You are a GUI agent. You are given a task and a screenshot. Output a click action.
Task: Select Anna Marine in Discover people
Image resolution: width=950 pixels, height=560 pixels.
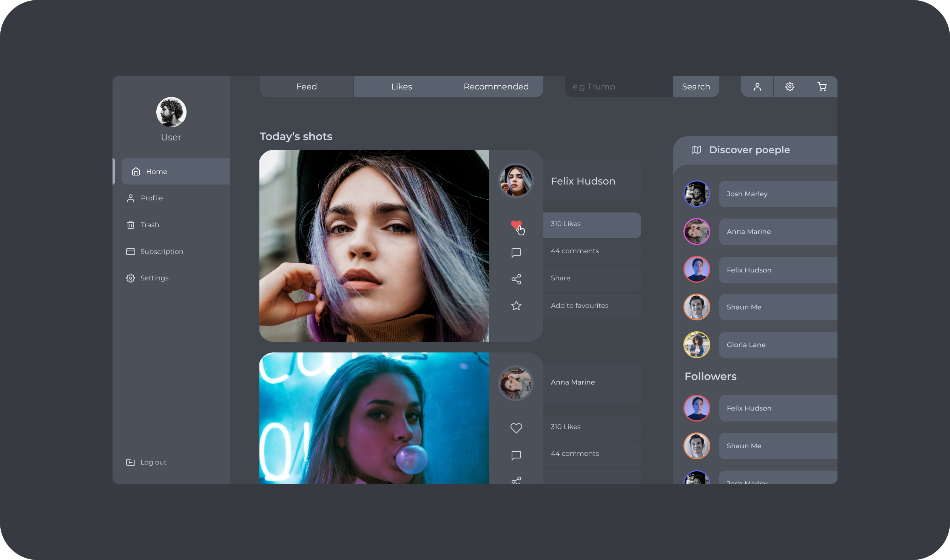click(x=778, y=232)
